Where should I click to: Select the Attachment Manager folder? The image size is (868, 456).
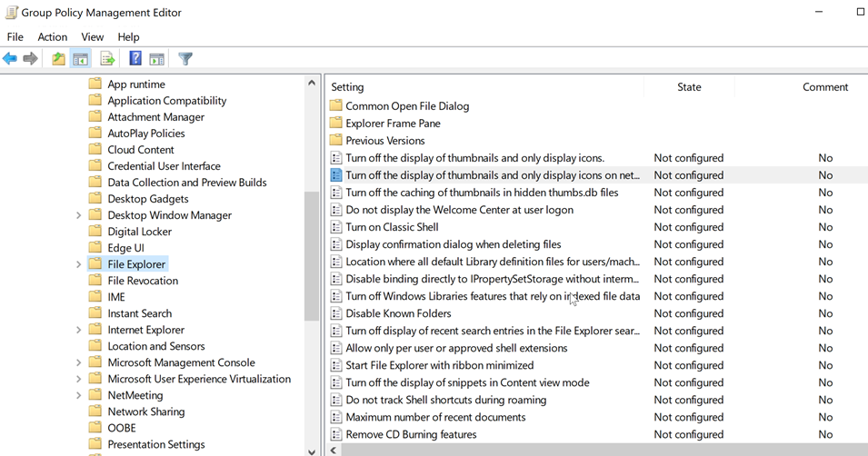[156, 117]
